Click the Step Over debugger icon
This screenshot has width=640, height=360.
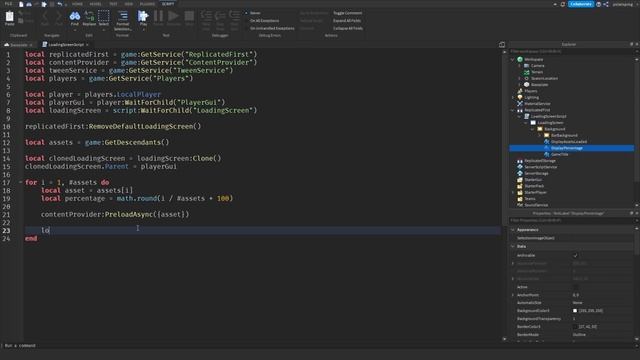220,17
